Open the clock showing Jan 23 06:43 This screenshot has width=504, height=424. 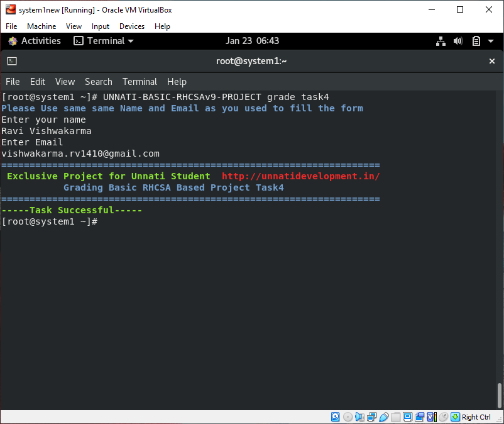tap(252, 41)
